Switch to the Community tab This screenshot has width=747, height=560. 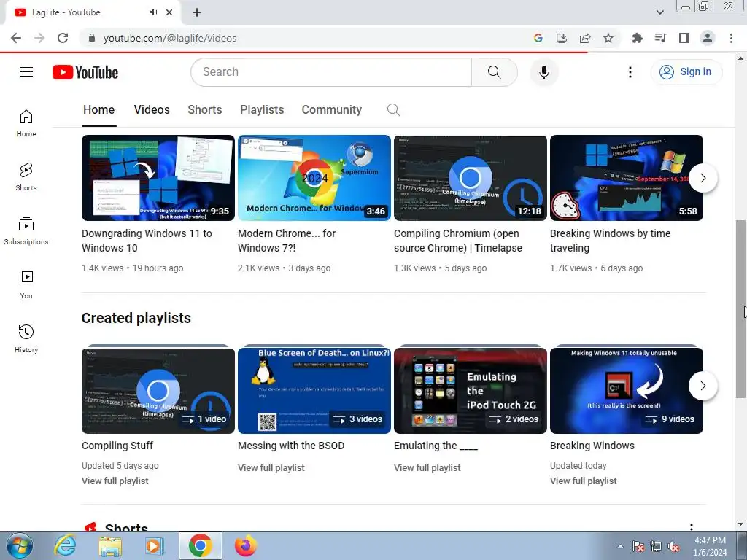[332, 110]
